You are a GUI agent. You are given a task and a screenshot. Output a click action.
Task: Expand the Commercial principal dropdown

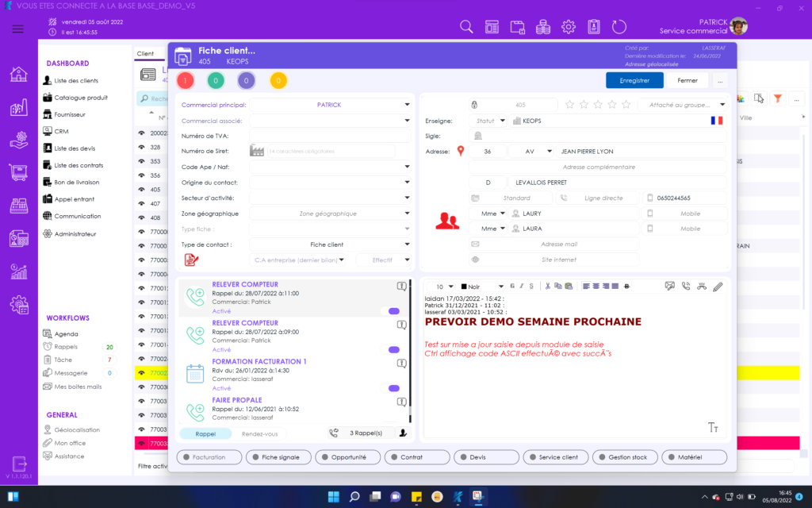coord(407,105)
